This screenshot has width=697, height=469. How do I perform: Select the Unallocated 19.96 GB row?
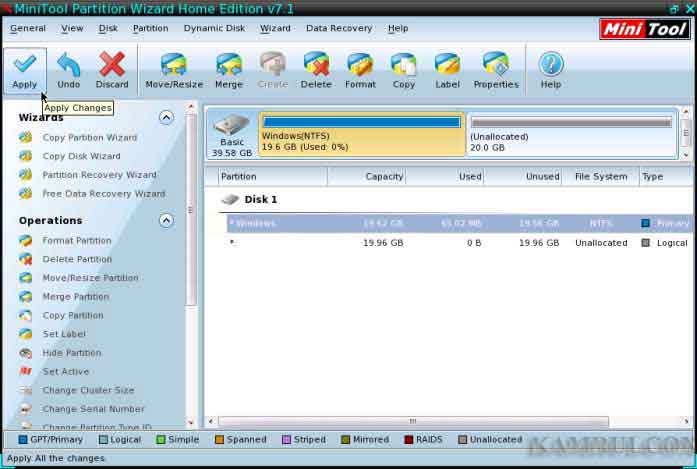click(461, 243)
